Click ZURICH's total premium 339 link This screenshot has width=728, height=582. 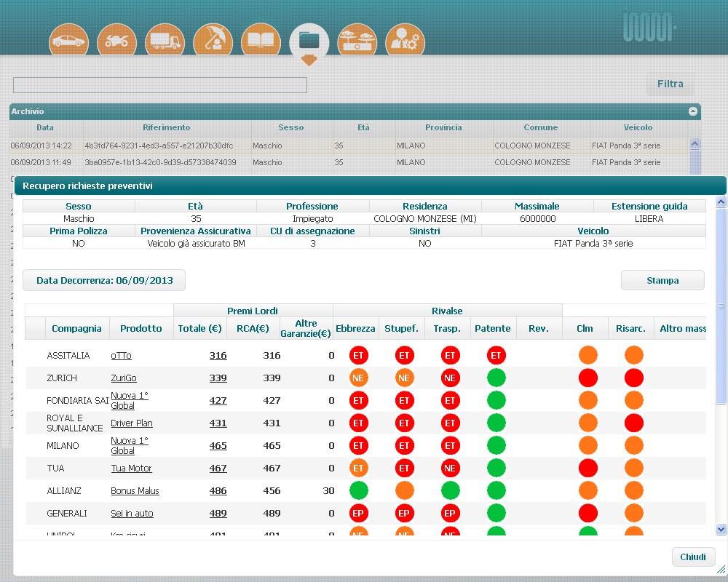coord(218,378)
